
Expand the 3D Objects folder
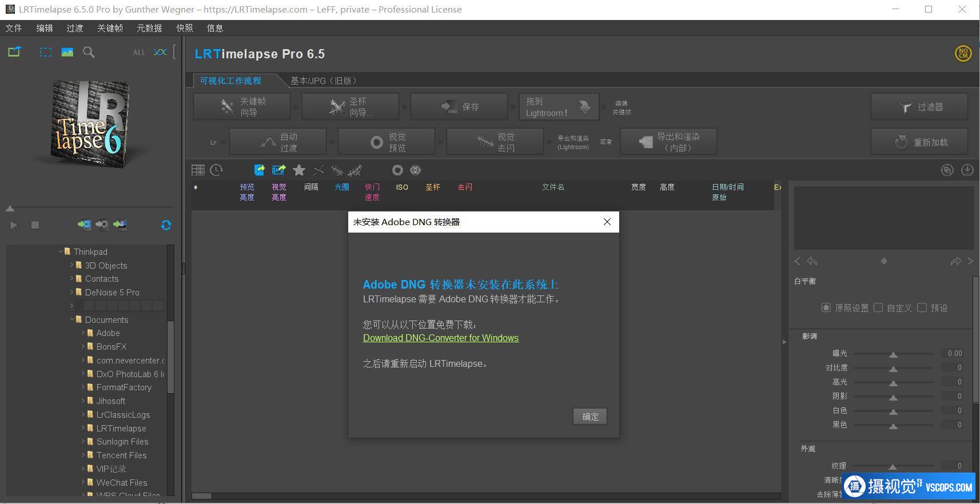tap(72, 265)
